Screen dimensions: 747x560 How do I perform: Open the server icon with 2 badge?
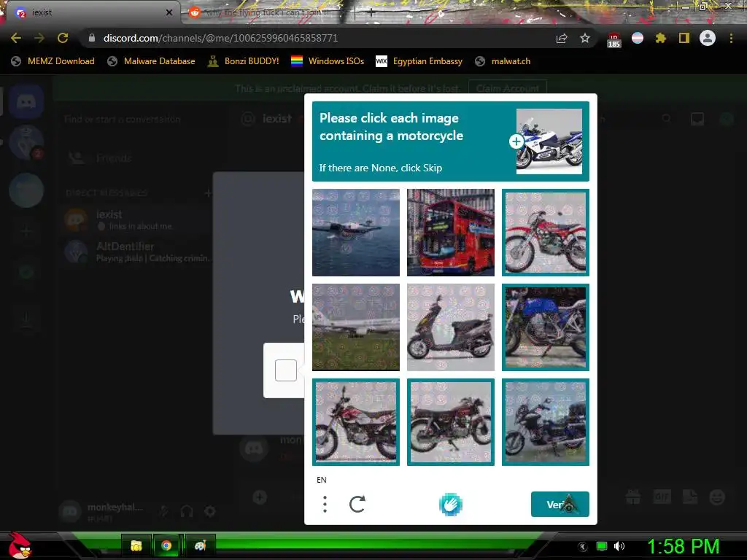click(26, 143)
